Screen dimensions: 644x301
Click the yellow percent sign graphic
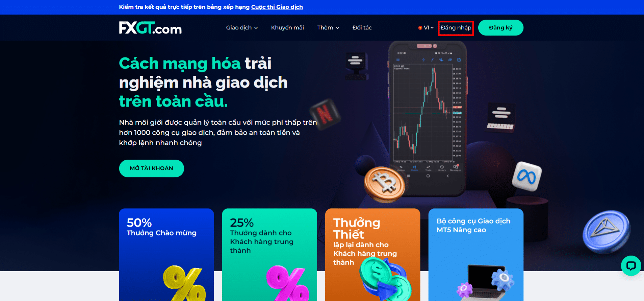click(184, 283)
